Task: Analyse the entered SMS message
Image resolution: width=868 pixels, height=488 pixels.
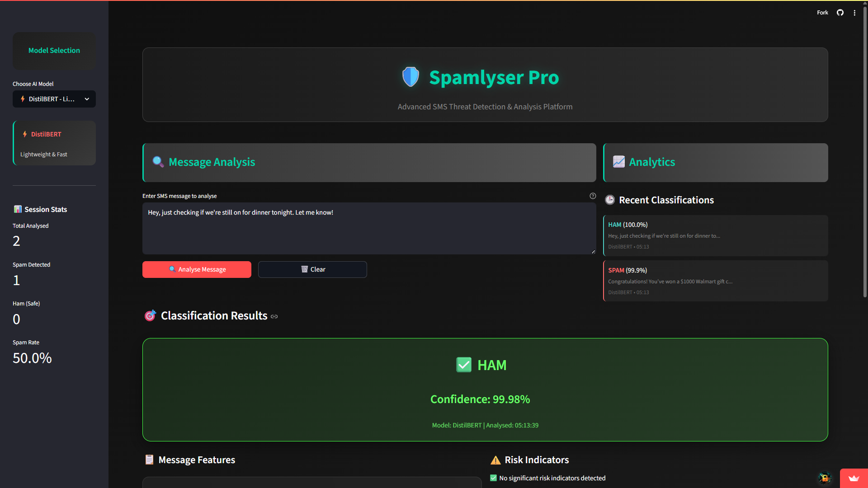Action: pos(197,269)
